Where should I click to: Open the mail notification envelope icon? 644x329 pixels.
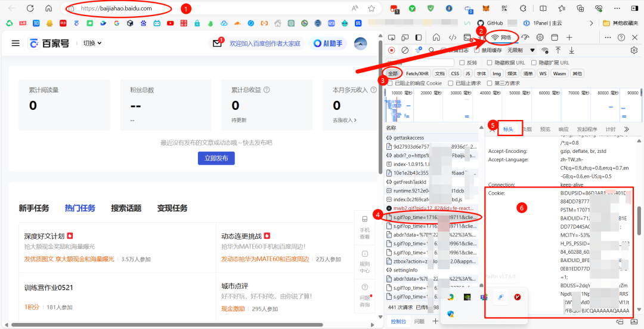(217, 43)
